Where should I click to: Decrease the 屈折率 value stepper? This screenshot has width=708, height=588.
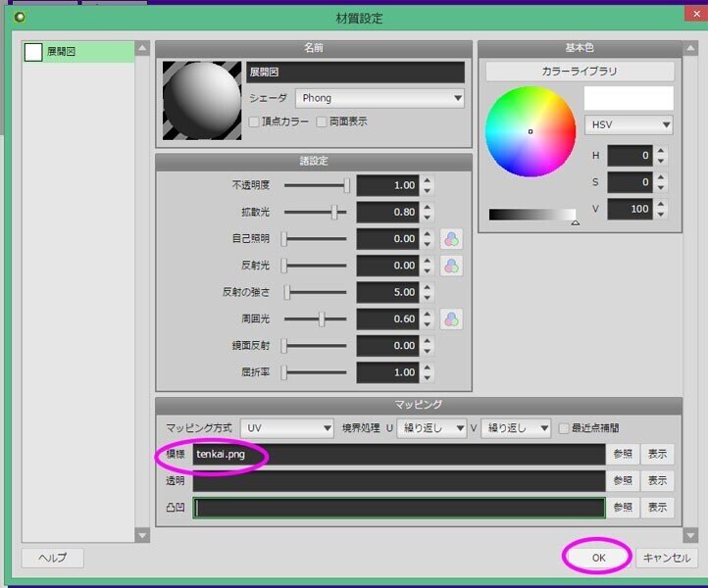(x=428, y=377)
